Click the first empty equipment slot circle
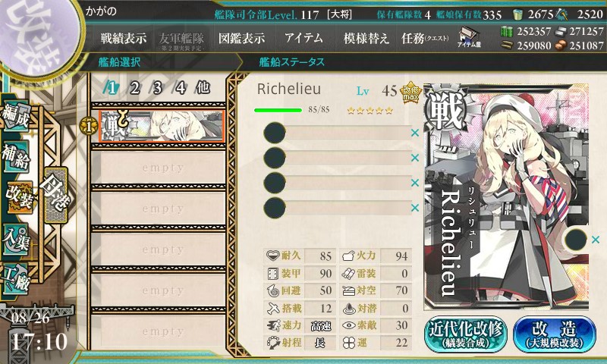This screenshot has width=607, height=364. [275, 133]
